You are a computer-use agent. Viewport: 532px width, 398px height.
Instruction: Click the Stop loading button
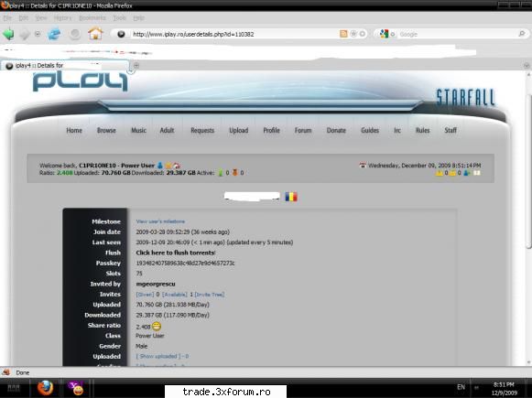pyautogui.click(x=75, y=34)
